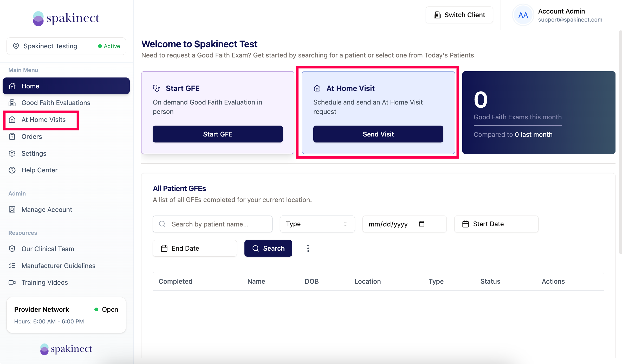Click the Search by patient name field
Screen dimensions: 622x364
tap(212, 224)
